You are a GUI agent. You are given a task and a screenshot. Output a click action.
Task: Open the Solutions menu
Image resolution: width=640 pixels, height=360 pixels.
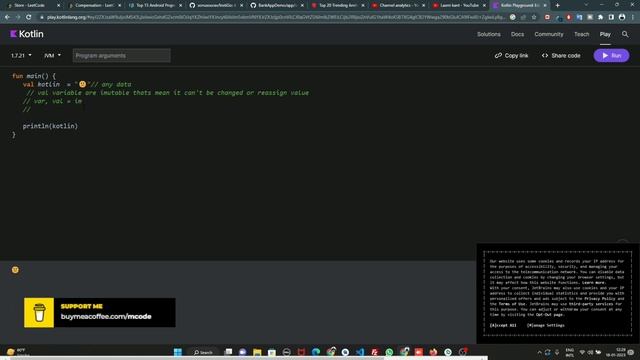pos(489,34)
